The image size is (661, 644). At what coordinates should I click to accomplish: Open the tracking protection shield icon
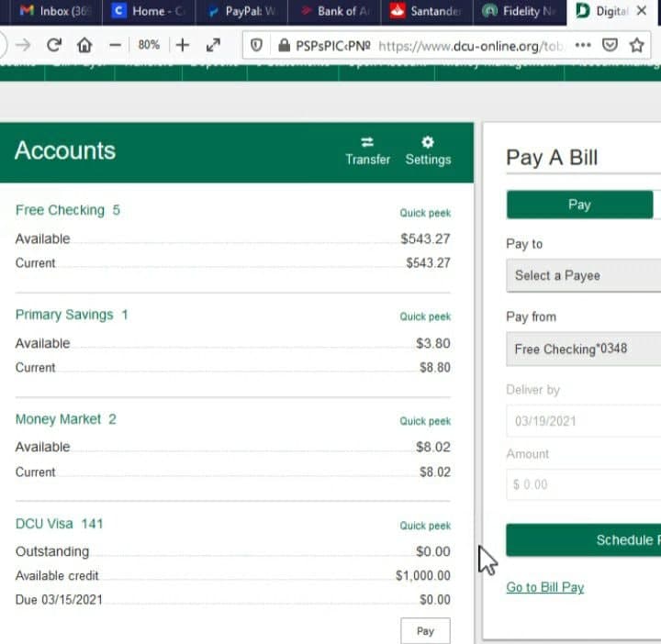(x=257, y=45)
